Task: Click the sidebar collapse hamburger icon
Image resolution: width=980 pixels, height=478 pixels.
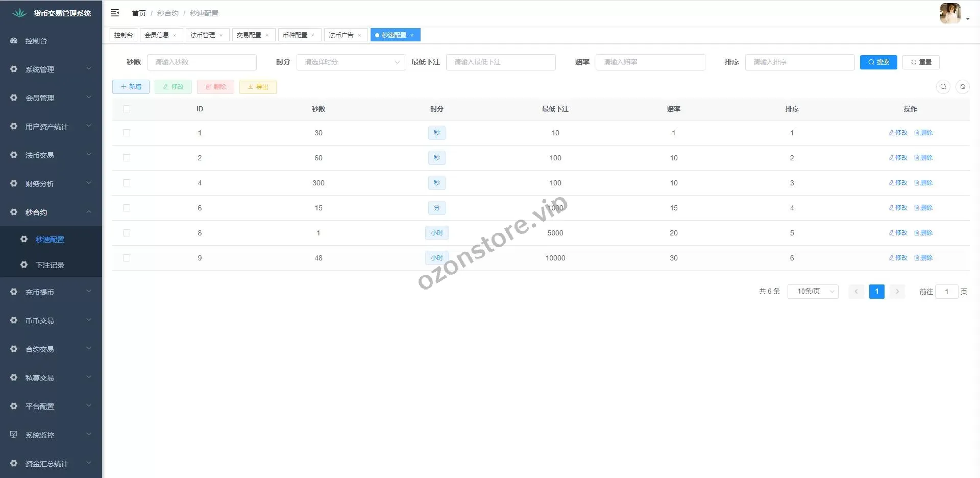Action: pos(115,13)
